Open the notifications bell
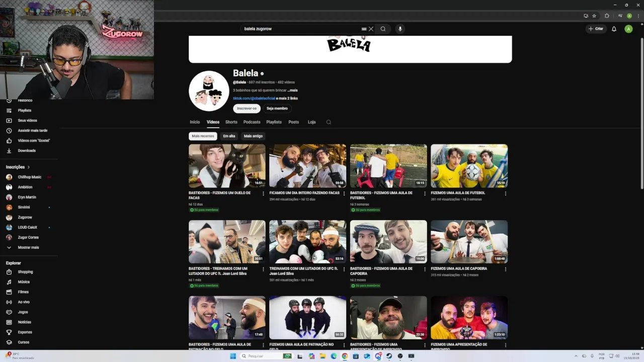 click(614, 29)
